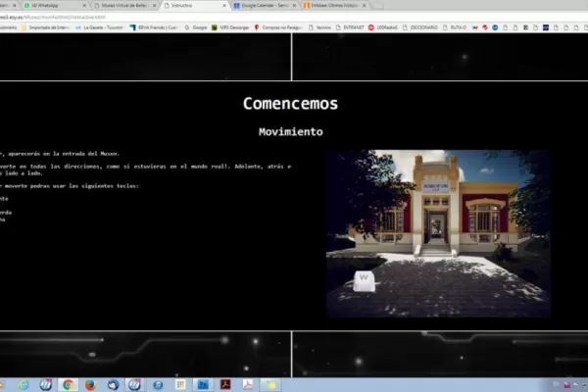Open Thunderbird mail icon in taskbar
Screen dimensions: 588x392
pyautogui.click(x=113, y=385)
